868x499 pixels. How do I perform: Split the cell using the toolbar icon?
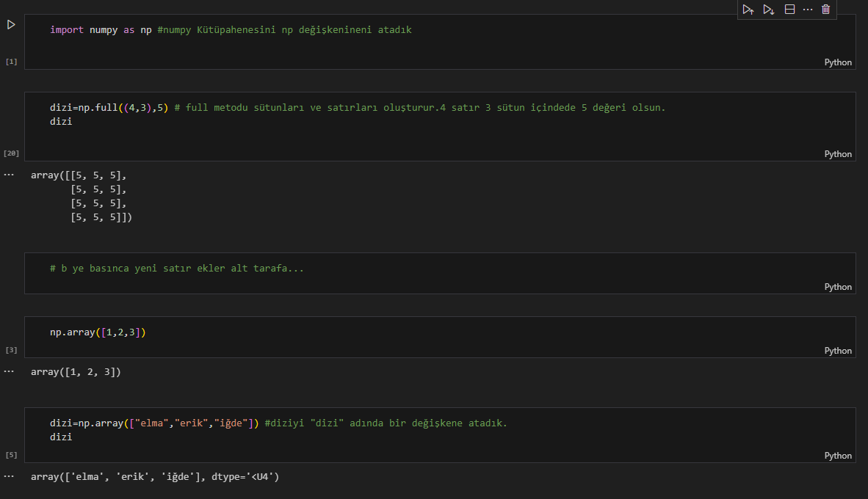789,10
